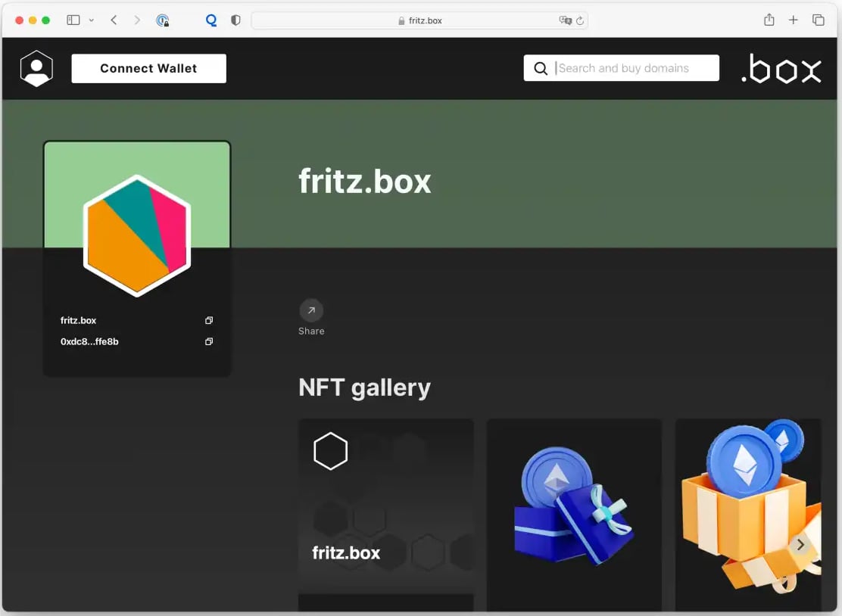The image size is (842, 616).
Task: Show Safari tab overview
Action: coord(818,20)
